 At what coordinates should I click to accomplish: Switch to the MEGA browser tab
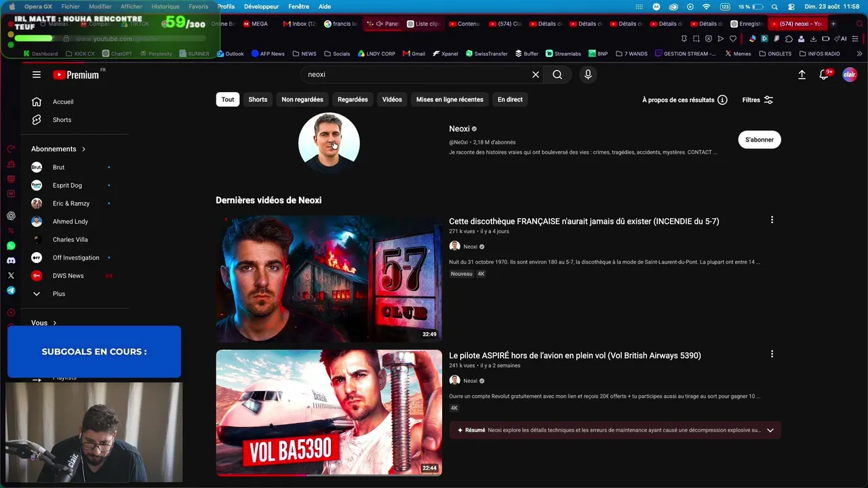(256, 24)
